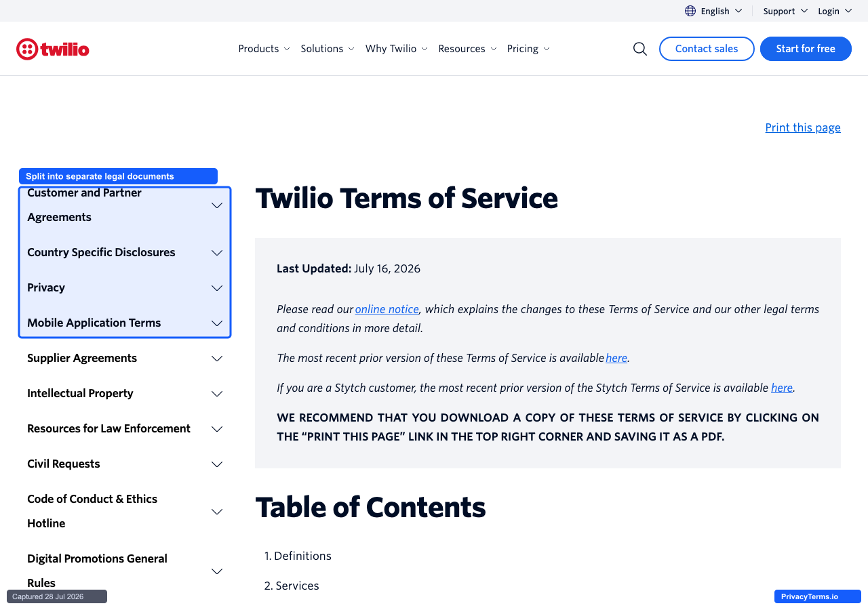The width and height of the screenshot is (868, 610).
Task: Select Code of Conduct & Ethics Hotline label
Action: pos(92,511)
